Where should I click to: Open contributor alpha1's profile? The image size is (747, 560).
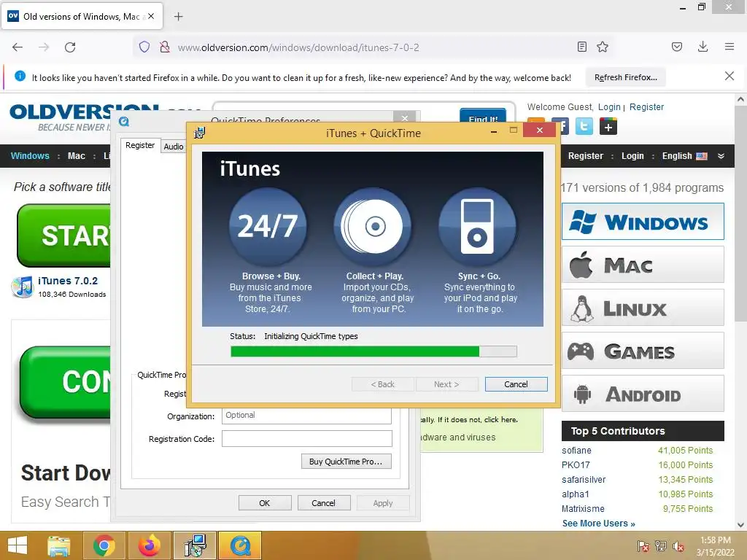coord(576,494)
